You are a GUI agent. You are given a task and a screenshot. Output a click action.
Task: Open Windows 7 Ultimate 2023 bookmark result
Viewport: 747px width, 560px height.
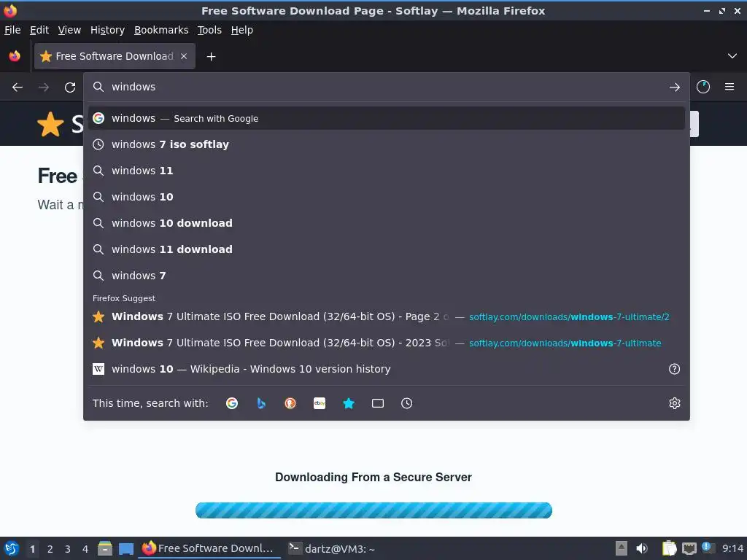[x=387, y=343]
